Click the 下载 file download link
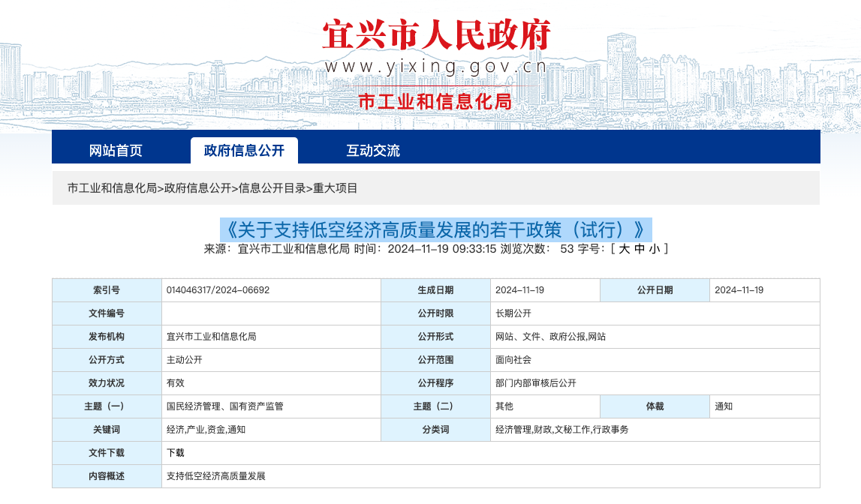The height and width of the screenshot is (504, 861). [175, 453]
